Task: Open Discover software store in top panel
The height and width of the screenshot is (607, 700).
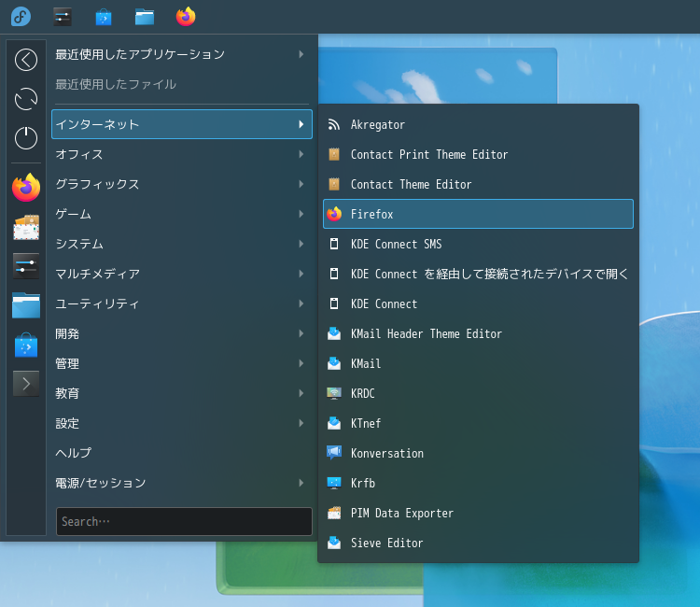Action: (x=104, y=17)
